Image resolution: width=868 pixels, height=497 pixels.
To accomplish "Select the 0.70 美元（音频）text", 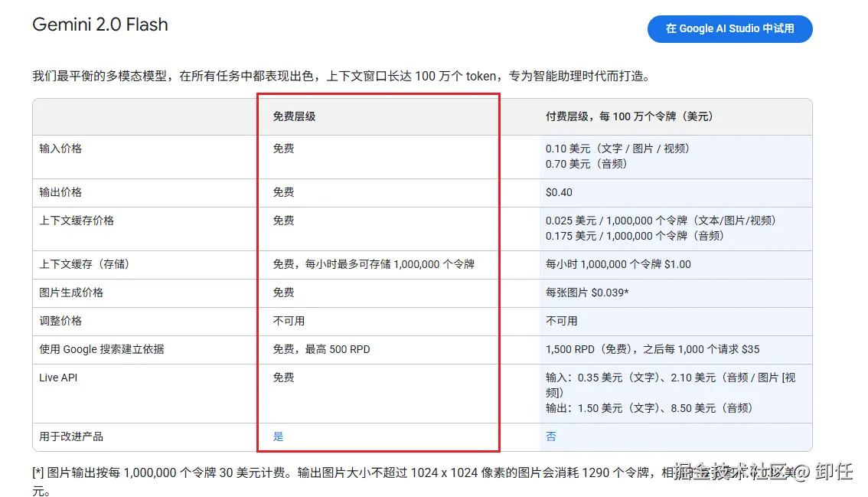I will pos(586,163).
